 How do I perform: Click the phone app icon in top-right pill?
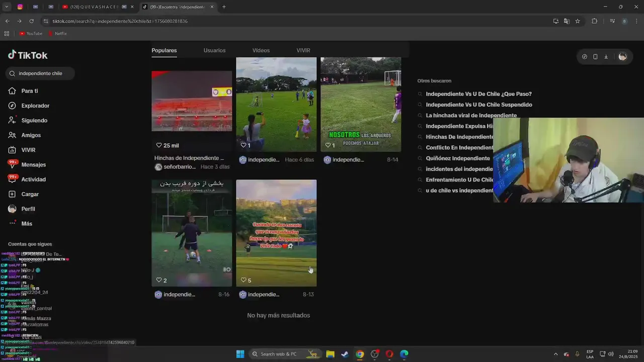point(595,57)
